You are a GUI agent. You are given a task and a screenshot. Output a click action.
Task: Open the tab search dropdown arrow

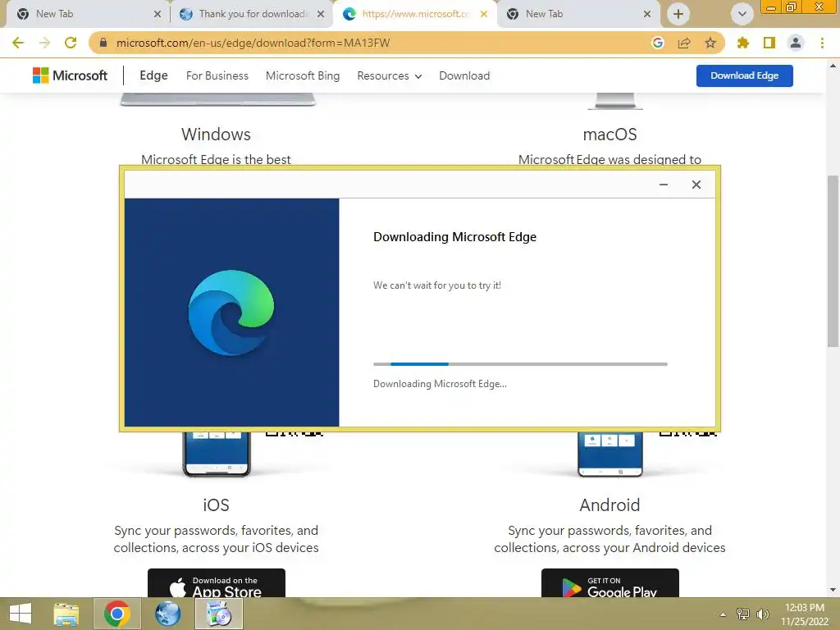click(x=742, y=14)
